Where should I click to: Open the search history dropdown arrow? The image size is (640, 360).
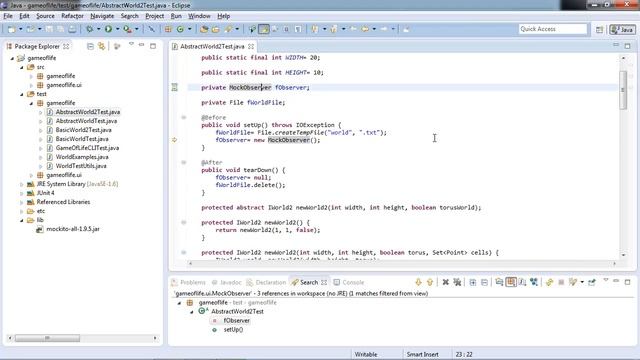[582, 282]
